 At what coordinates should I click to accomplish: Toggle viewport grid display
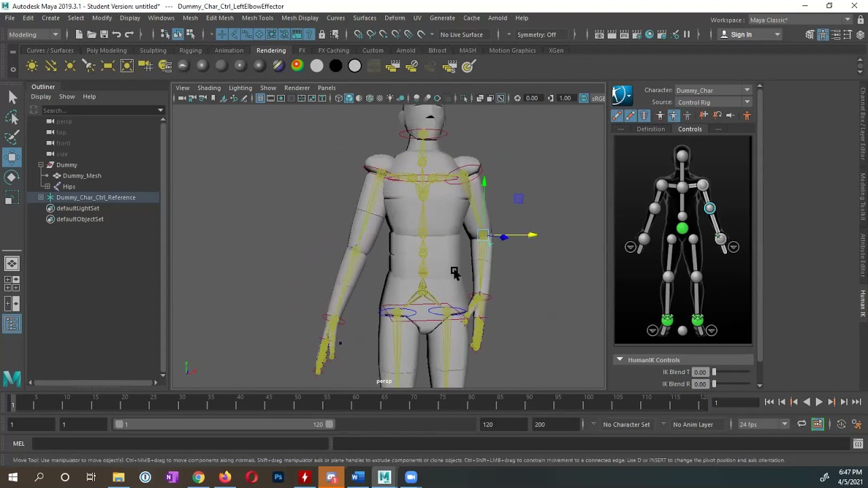[x=260, y=98]
